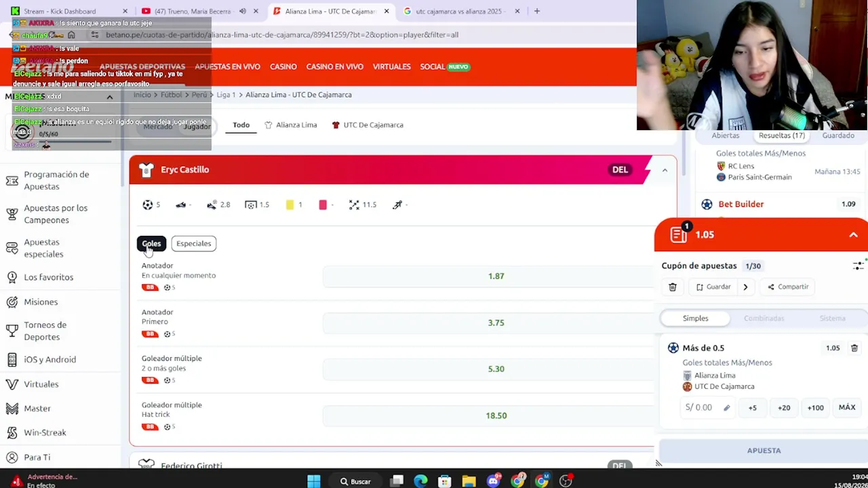The image size is (868, 488).
Task: Click the BB badge under Anotador Primero
Action: tap(150, 334)
